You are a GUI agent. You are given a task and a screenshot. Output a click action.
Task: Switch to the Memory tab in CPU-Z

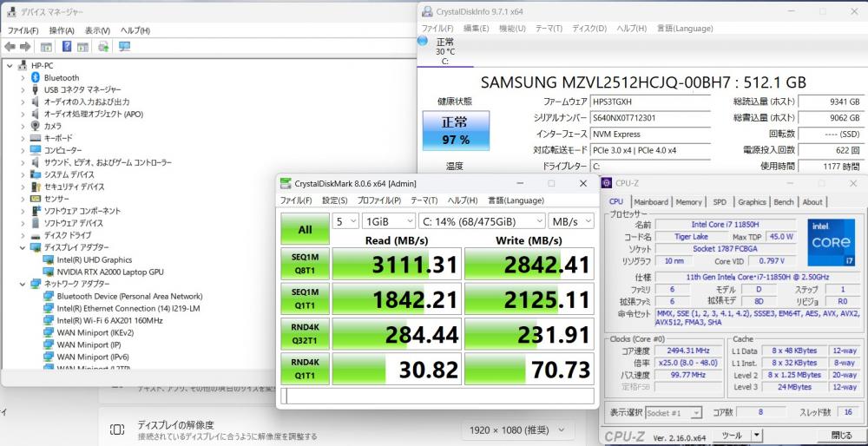[x=688, y=202]
